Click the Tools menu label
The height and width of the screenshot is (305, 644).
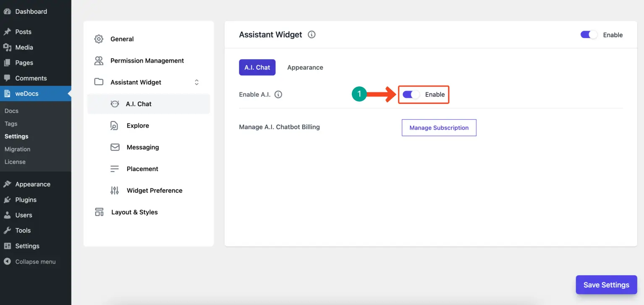coord(23,230)
